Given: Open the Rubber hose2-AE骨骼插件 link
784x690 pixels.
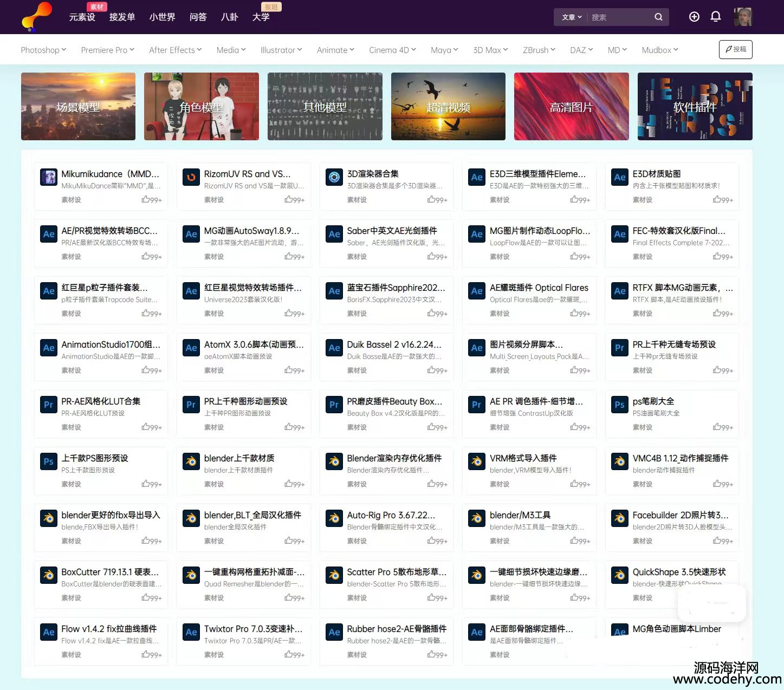Looking at the screenshot, I should 397,629.
